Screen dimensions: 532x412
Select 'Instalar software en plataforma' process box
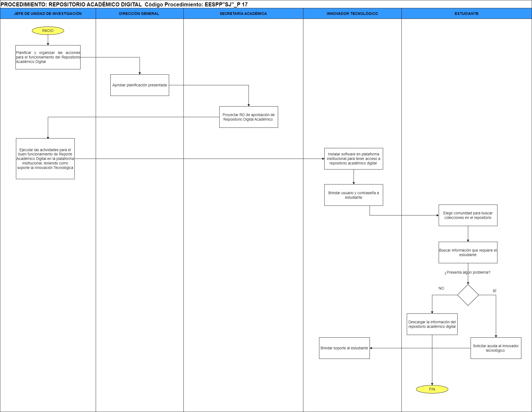(x=353, y=159)
